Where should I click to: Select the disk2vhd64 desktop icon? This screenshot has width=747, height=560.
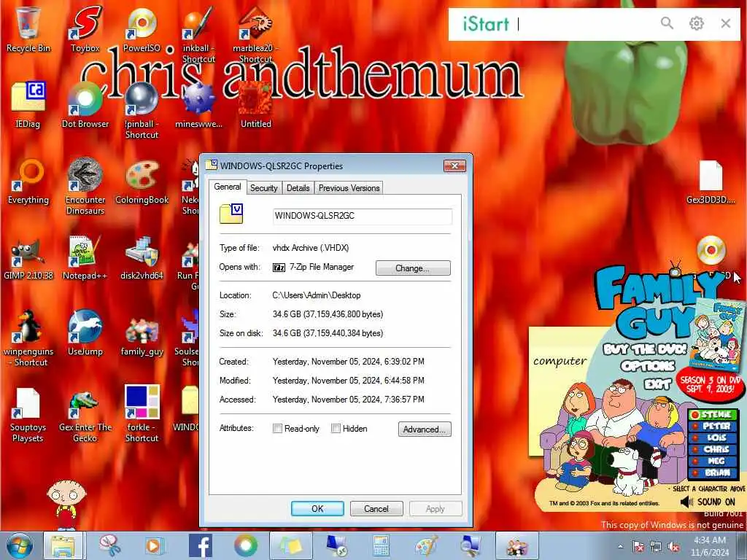point(142,258)
